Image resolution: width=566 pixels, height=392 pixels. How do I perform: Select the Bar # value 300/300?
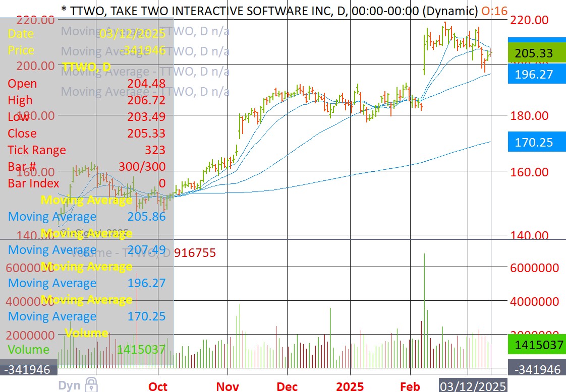pos(142,167)
